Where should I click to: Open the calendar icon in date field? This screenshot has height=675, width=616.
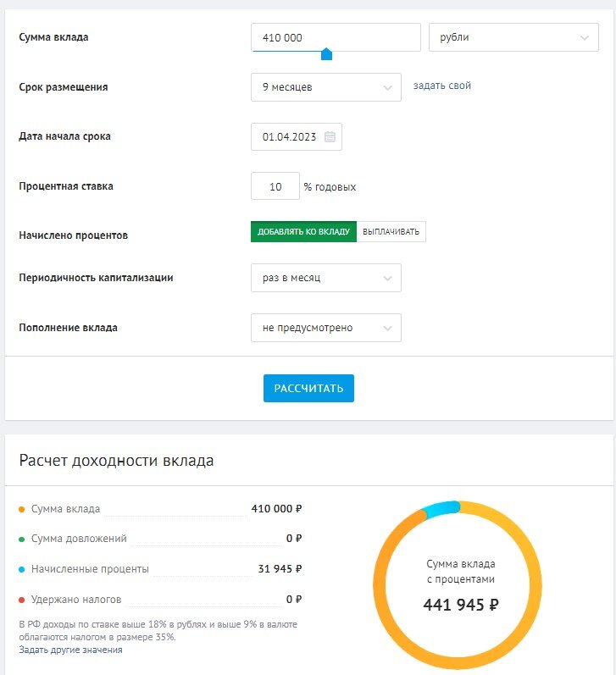pyautogui.click(x=330, y=137)
